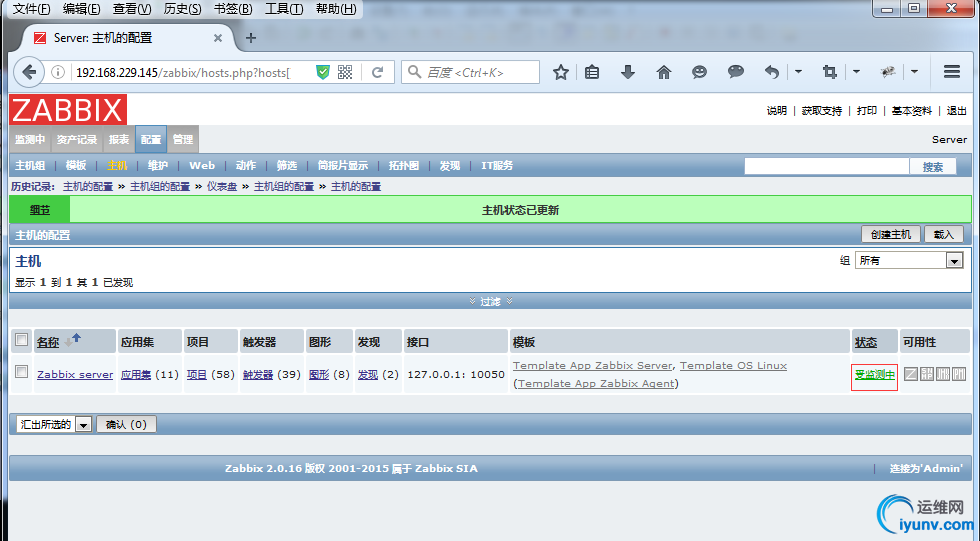Click the Zabbix search input field
The height and width of the screenshot is (541, 980).
pyautogui.click(x=826, y=166)
